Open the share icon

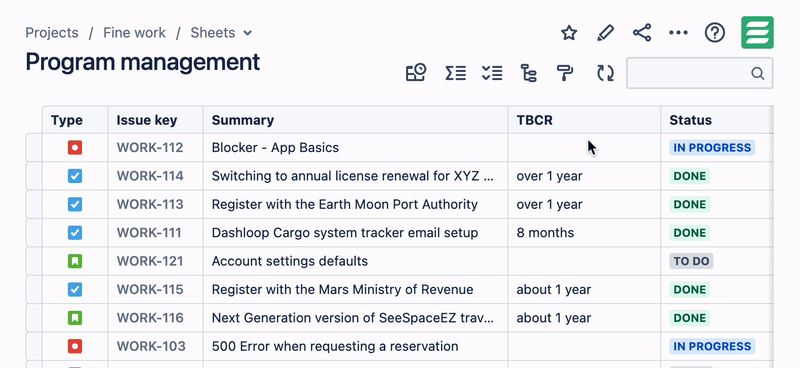click(x=642, y=33)
